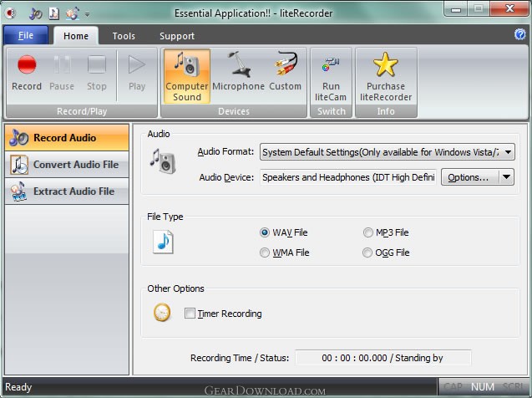Viewport: 532px width, 398px height.
Task: Click the application logo in title bar
Action: (x=11, y=13)
